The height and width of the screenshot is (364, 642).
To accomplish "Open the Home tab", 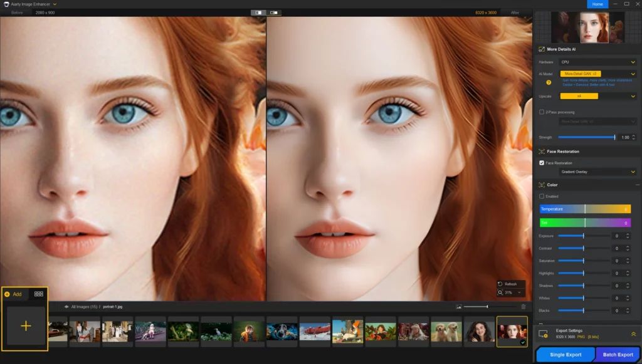I will click(x=597, y=4).
